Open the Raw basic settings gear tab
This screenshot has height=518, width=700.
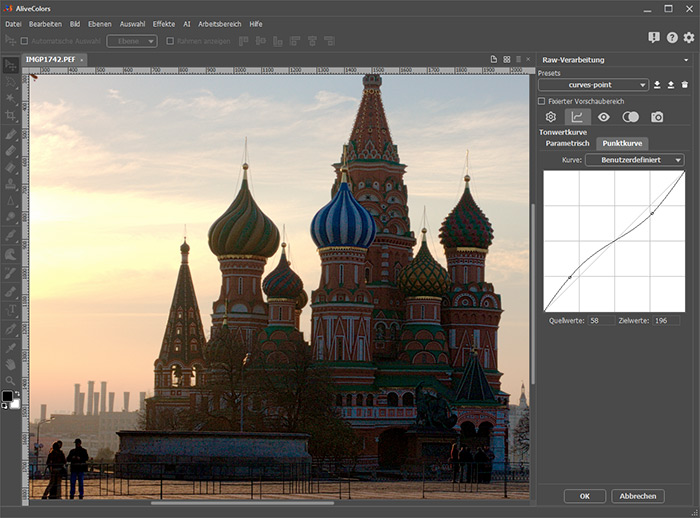(550, 117)
